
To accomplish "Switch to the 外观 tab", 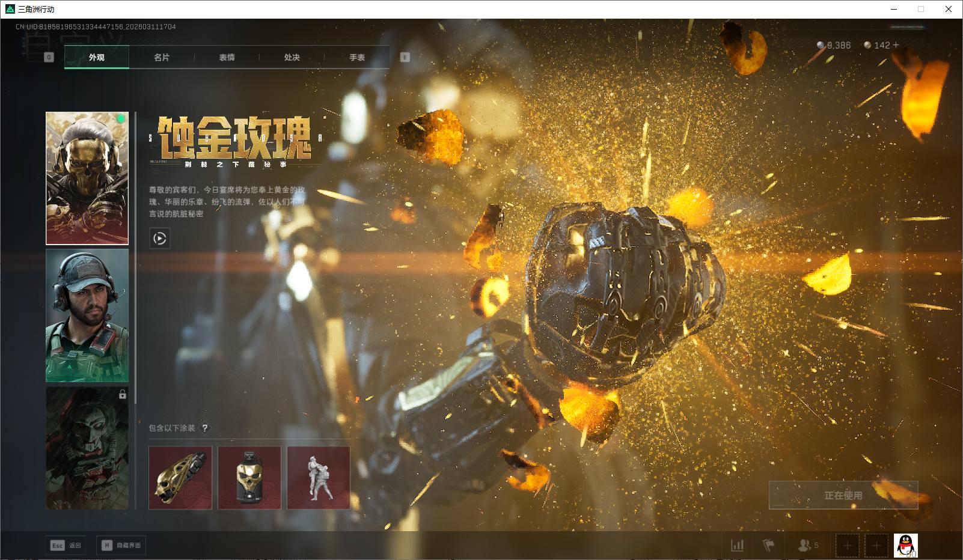I will 97,57.
